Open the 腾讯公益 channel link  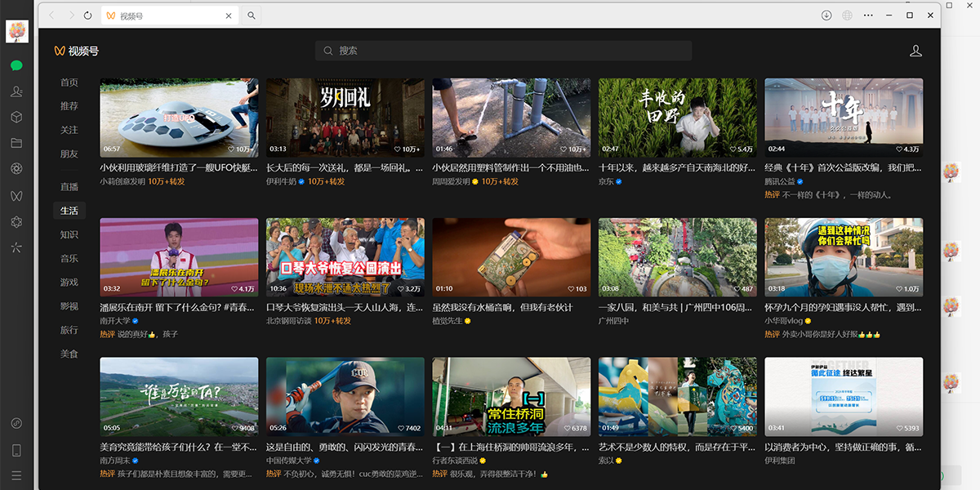coord(780,182)
